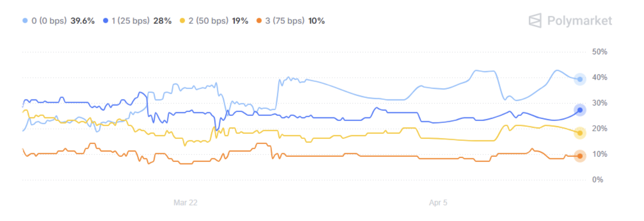This screenshot has width=644, height=221.
Task: Click the yellow line endpoint marker
Action: [x=580, y=133]
